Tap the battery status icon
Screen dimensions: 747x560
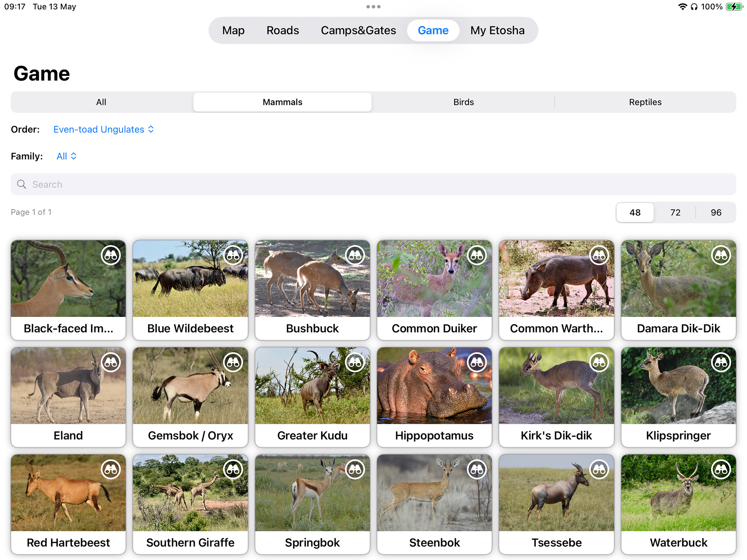tap(734, 7)
